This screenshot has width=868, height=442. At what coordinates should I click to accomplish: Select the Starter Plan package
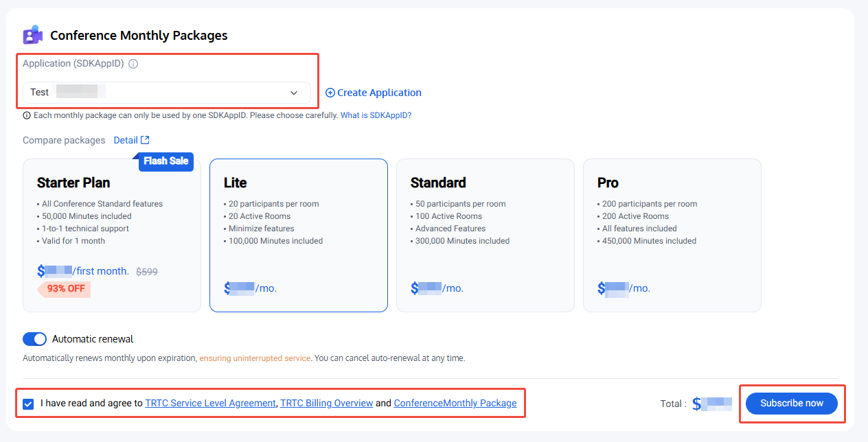[x=112, y=235]
